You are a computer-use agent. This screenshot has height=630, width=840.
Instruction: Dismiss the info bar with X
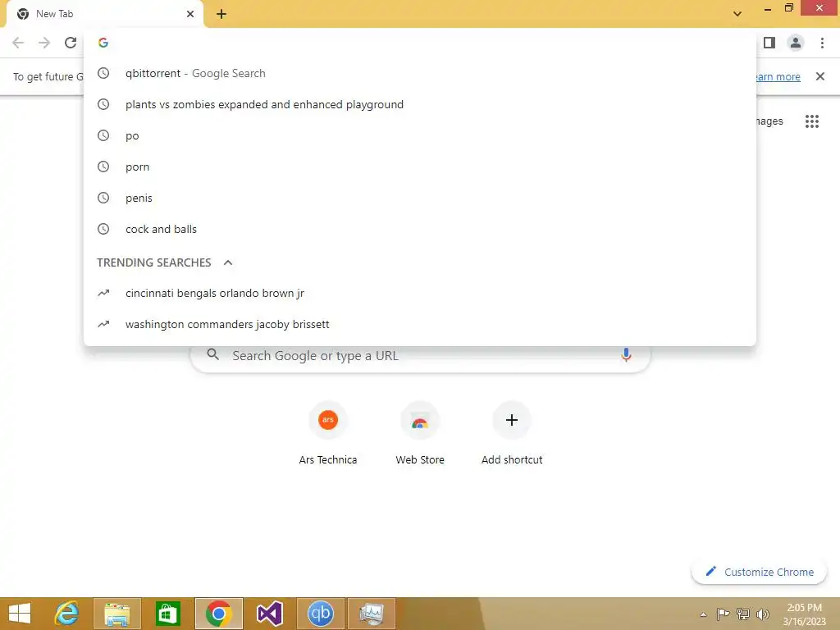coord(819,76)
